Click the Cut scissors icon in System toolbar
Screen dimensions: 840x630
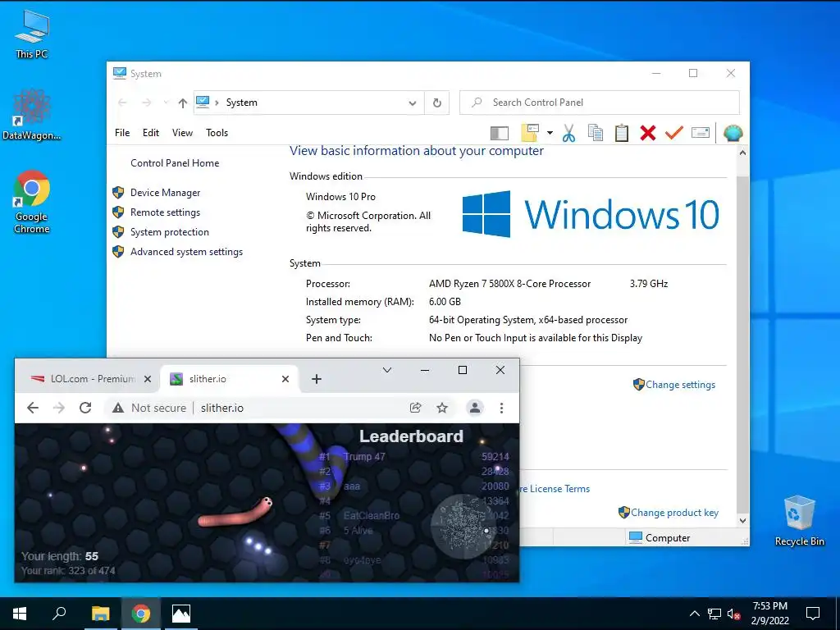[569, 133]
